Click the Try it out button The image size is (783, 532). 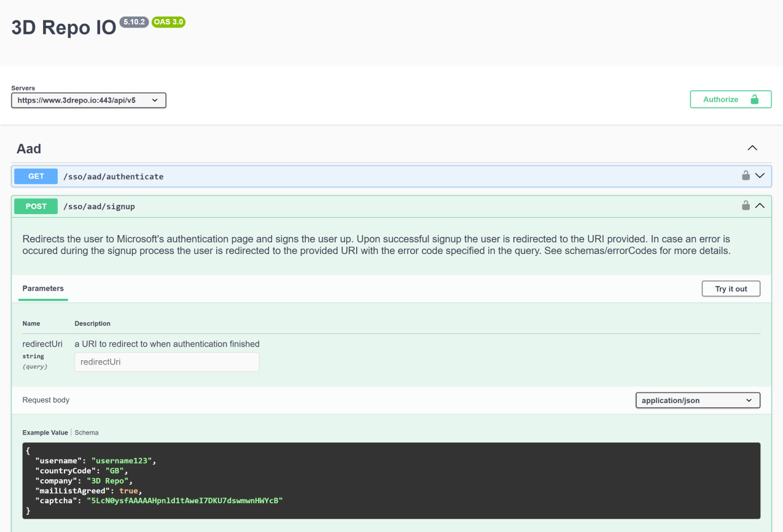click(x=731, y=288)
